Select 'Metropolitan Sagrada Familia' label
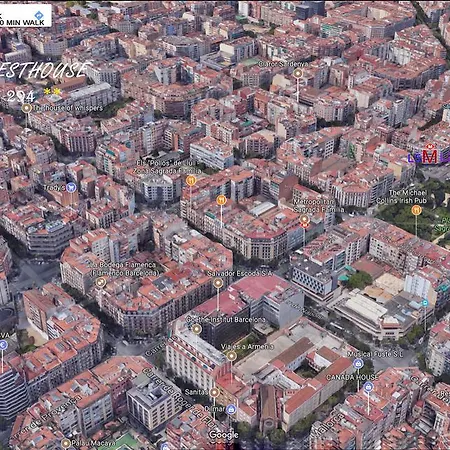Image resolution: width=450 pixels, height=450 pixels. (x=318, y=206)
